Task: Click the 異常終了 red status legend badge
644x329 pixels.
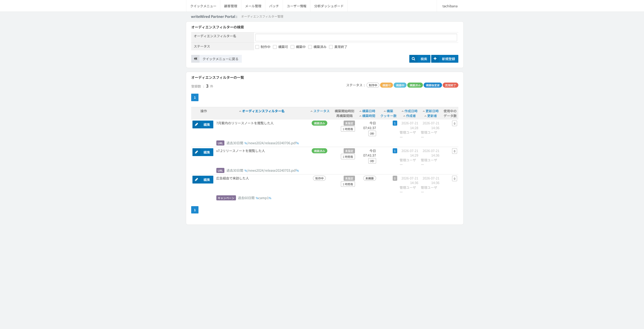Action: (450, 85)
